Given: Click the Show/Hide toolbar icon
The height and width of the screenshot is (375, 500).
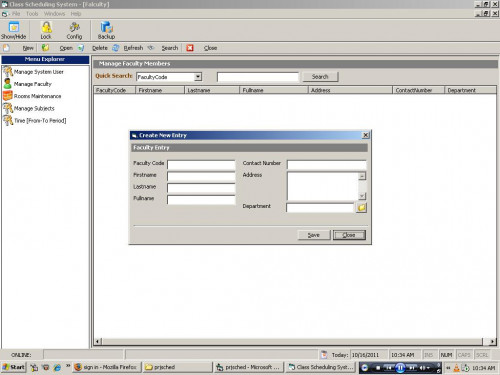Looking at the screenshot, I should pos(14,27).
